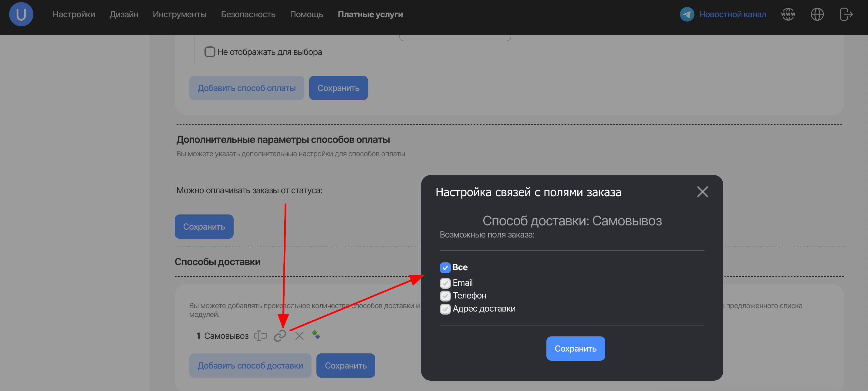Click the WWW globe icon
This screenshot has height=391, width=868.
tap(788, 14)
